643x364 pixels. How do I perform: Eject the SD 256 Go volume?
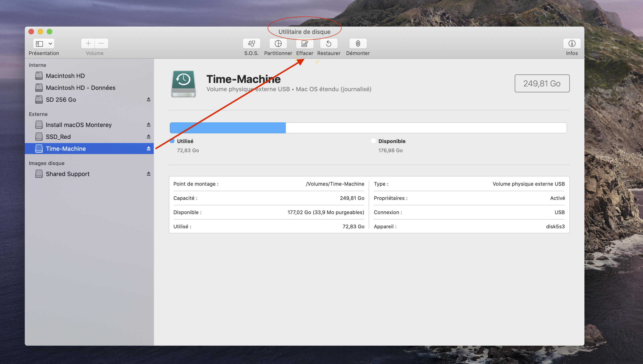click(149, 99)
